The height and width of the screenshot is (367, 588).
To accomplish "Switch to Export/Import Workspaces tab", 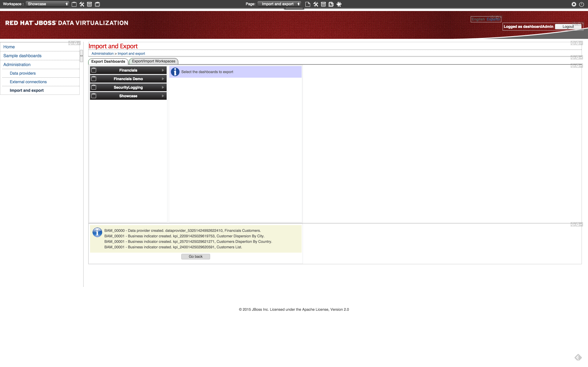I will [154, 61].
